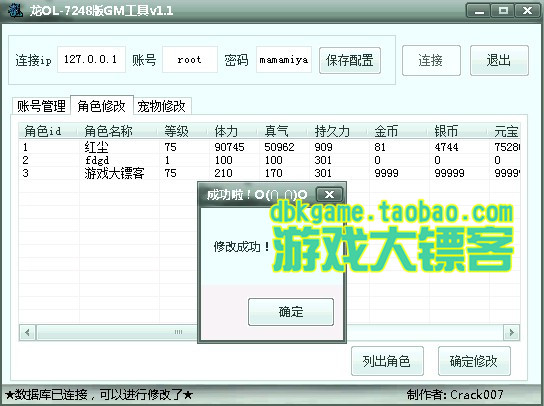
Task: Click the account field containing root
Action: (x=190, y=59)
